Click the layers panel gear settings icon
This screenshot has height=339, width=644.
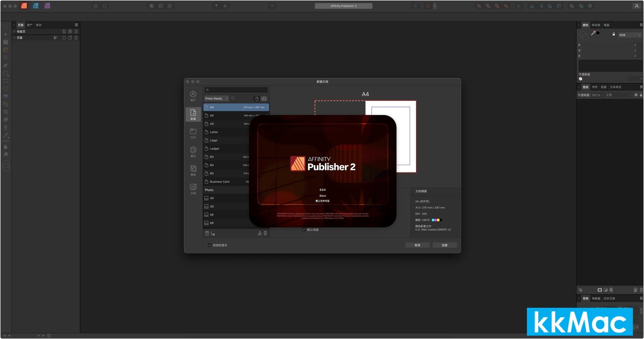tap(636, 95)
